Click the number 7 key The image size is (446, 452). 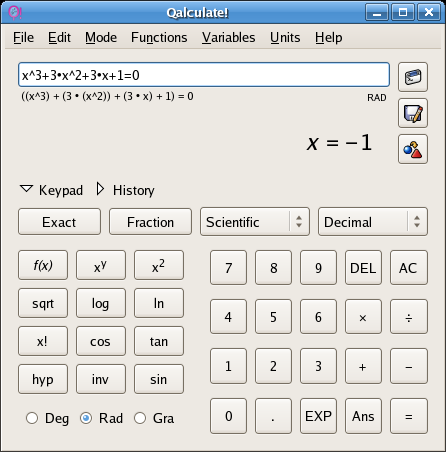(x=228, y=268)
